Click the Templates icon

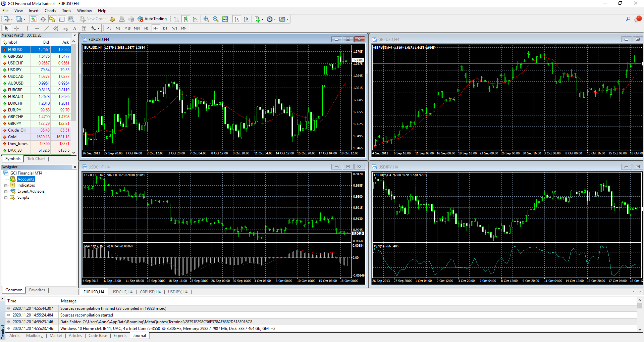(282, 19)
